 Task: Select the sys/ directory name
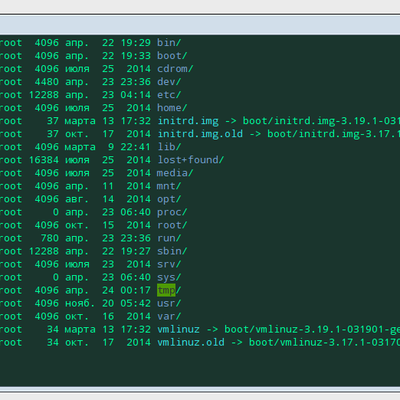tap(169, 277)
